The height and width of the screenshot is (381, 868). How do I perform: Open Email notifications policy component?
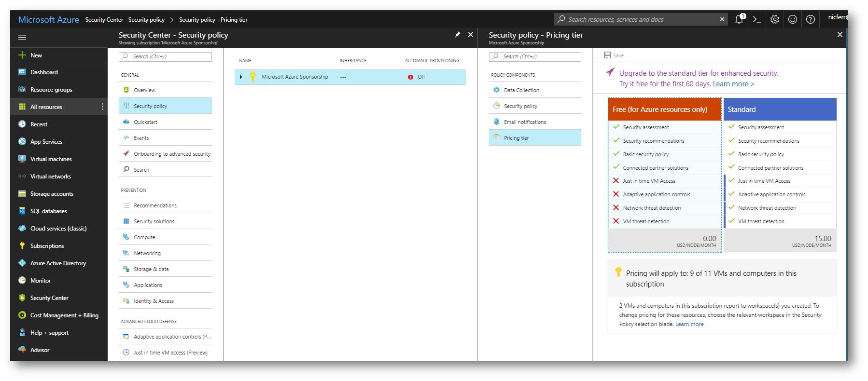coord(535,122)
